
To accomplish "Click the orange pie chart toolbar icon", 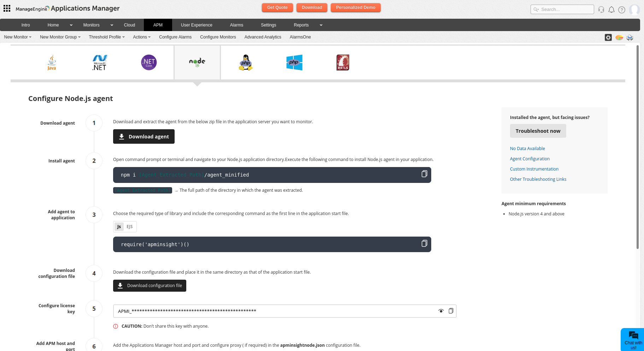I will 619,37.
